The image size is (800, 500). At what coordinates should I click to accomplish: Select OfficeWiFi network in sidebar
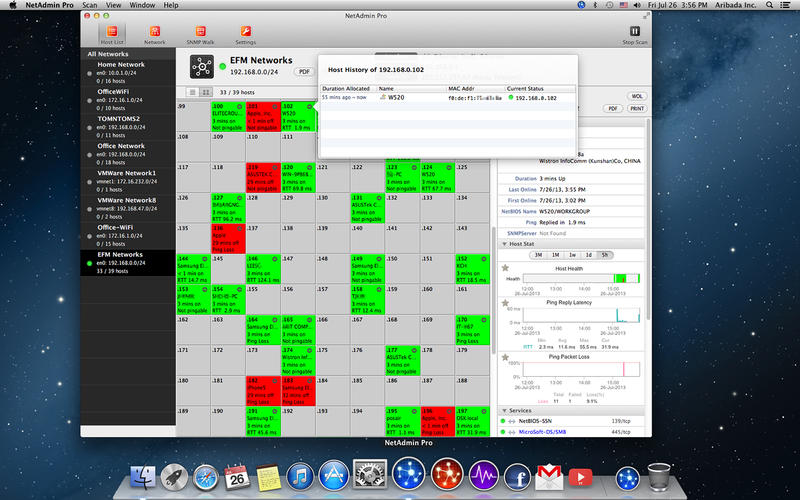point(128,99)
